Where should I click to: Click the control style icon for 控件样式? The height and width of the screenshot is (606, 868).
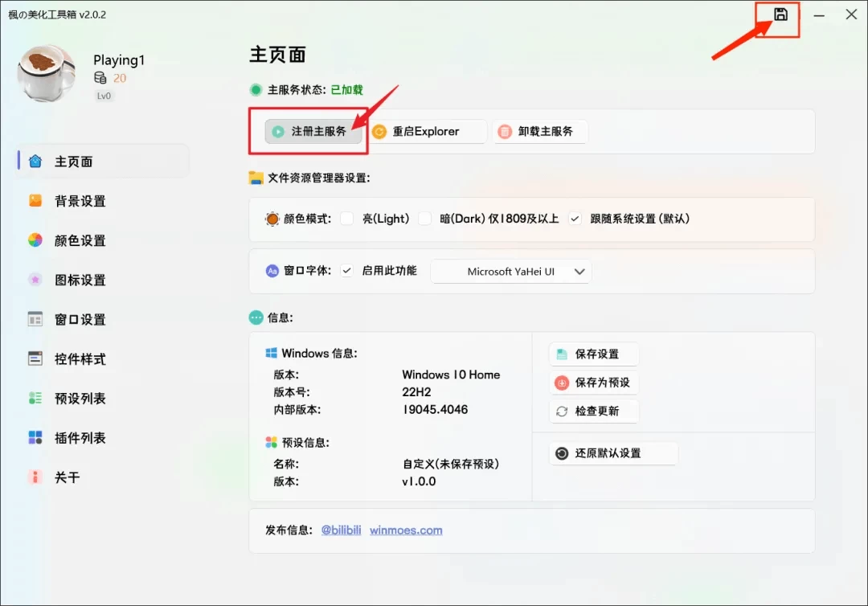35,358
